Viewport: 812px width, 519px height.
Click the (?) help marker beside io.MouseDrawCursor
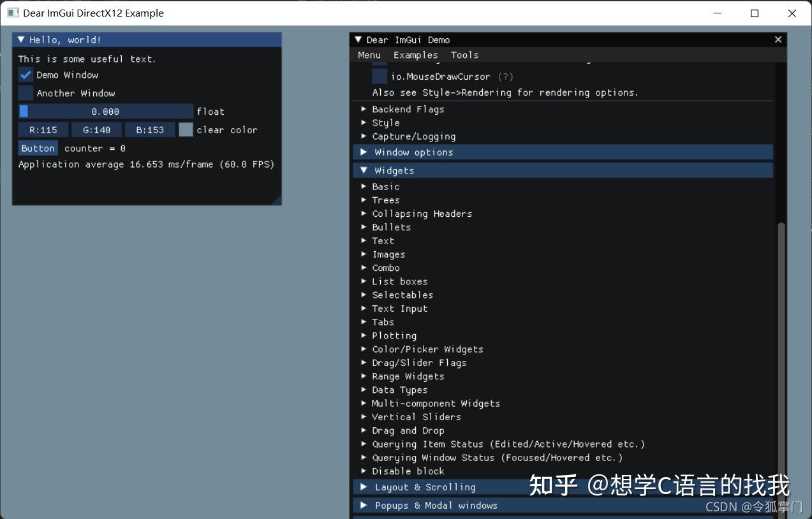click(x=505, y=77)
